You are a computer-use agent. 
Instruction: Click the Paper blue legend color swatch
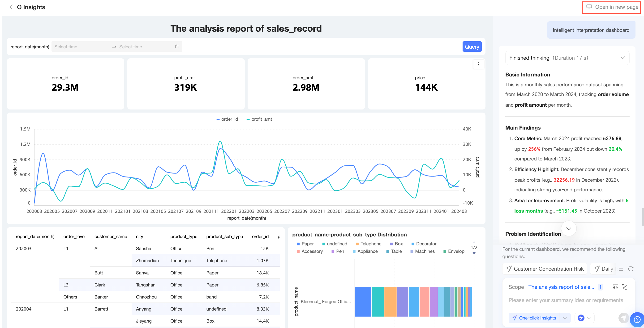pyautogui.click(x=298, y=244)
